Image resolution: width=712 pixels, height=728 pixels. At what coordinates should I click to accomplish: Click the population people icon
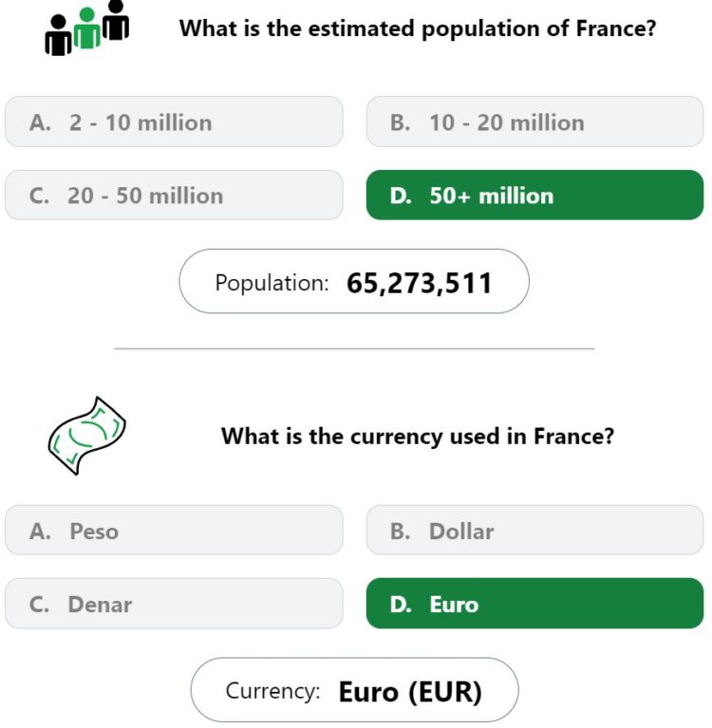tap(86, 28)
